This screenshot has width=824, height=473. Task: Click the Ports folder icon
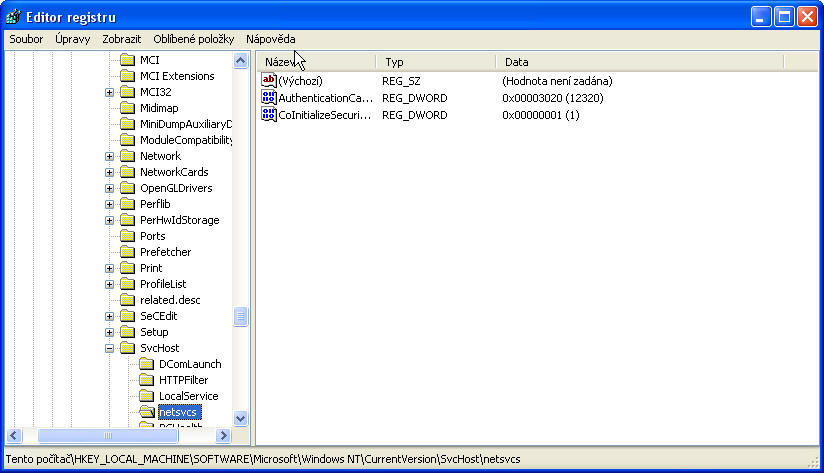(127, 236)
